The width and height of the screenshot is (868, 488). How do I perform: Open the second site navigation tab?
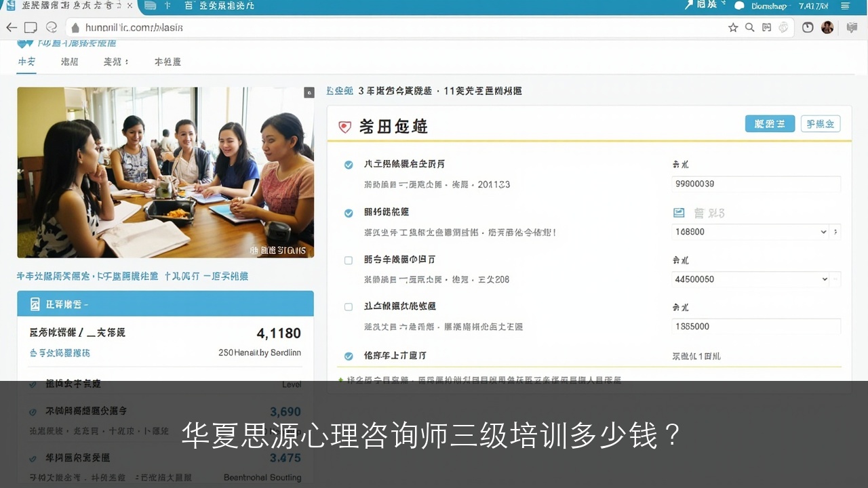click(x=69, y=62)
